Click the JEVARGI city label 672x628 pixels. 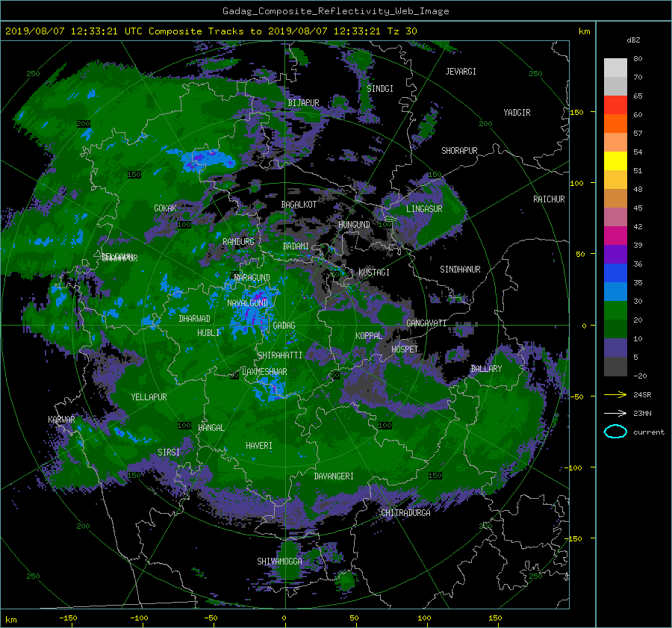point(461,72)
